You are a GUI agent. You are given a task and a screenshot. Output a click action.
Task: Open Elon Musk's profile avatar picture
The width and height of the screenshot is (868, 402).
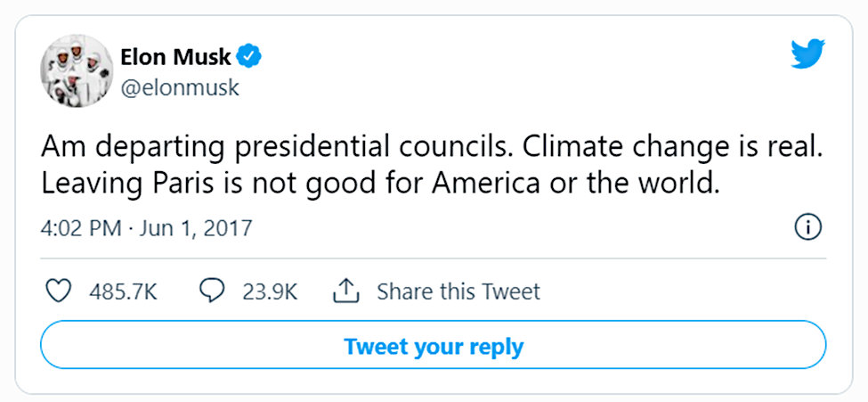coord(77,71)
